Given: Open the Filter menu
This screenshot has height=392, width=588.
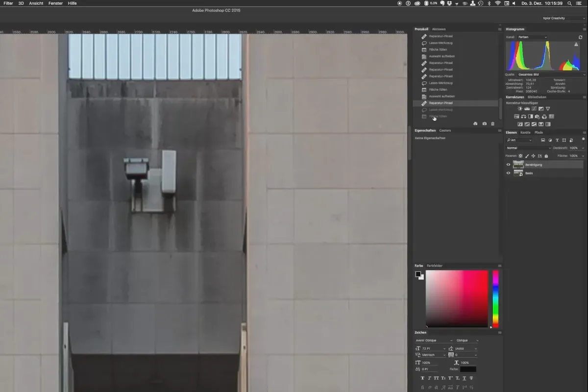Looking at the screenshot, I should point(8,3).
